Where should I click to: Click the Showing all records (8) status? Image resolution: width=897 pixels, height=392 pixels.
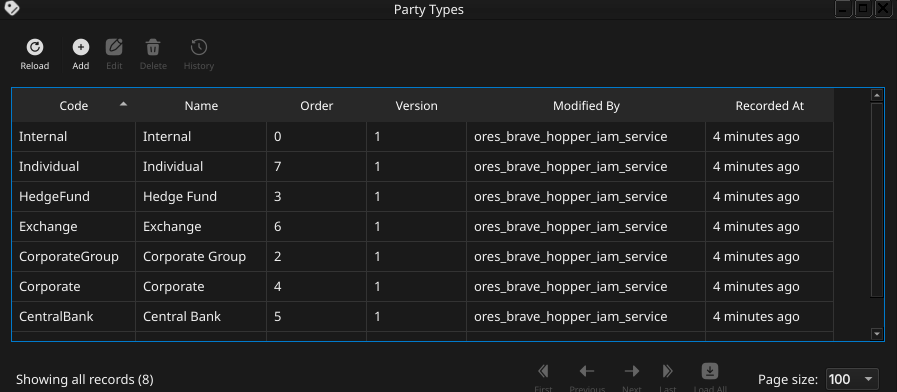(x=85, y=379)
